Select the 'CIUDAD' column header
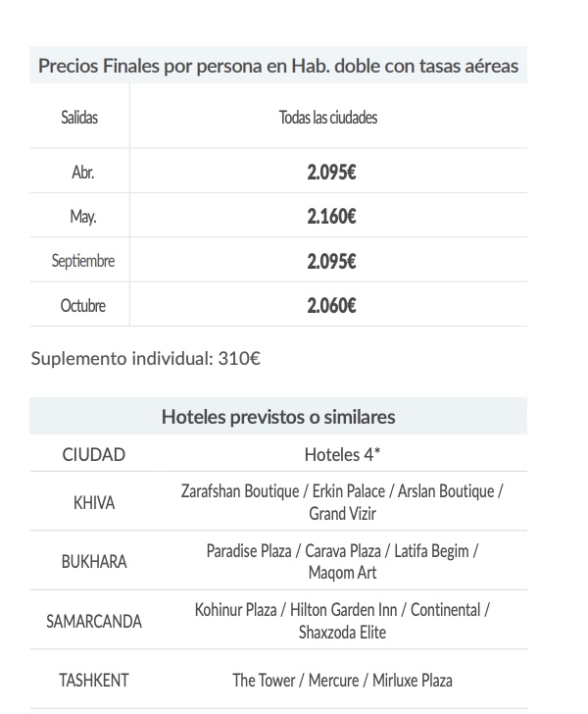 pyautogui.click(x=94, y=455)
